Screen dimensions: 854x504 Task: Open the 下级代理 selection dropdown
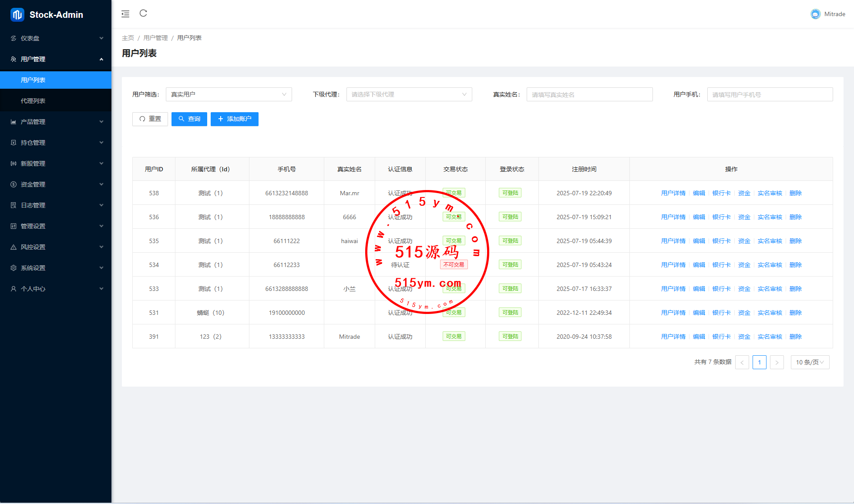[x=409, y=94]
